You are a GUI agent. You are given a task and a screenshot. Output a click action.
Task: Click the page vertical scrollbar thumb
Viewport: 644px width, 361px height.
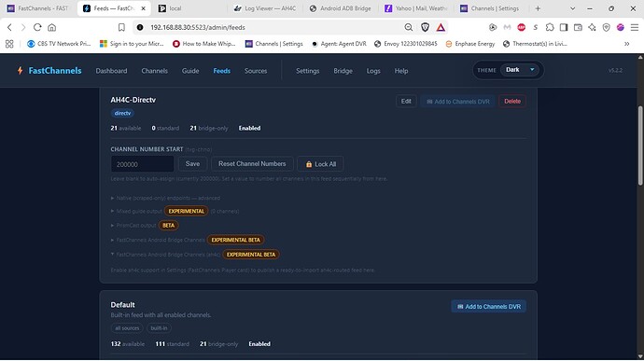tap(640, 146)
